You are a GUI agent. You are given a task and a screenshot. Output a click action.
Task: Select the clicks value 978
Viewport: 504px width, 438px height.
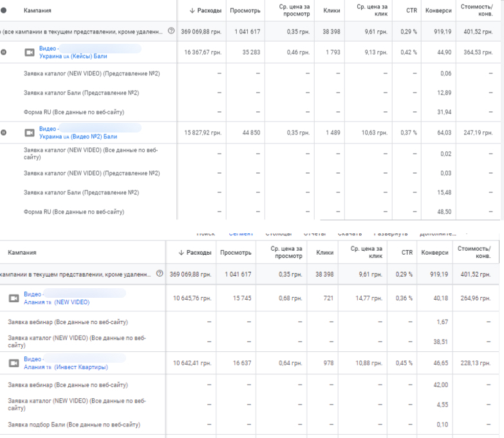(328, 363)
